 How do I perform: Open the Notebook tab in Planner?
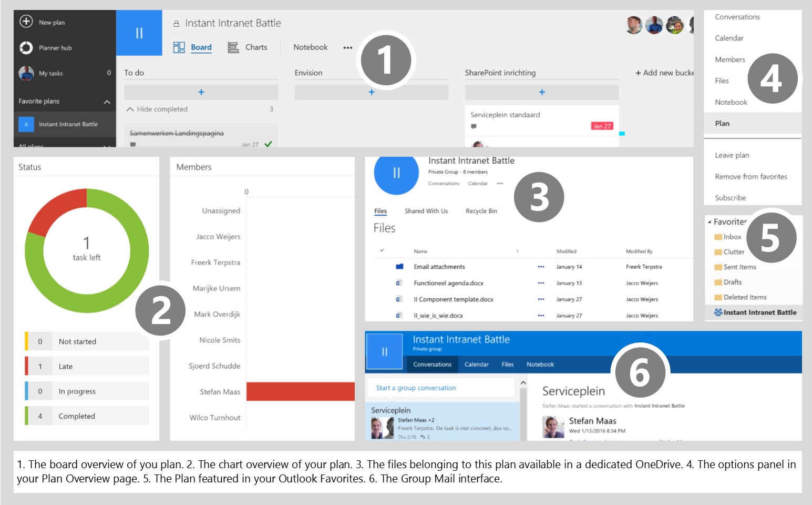(311, 47)
